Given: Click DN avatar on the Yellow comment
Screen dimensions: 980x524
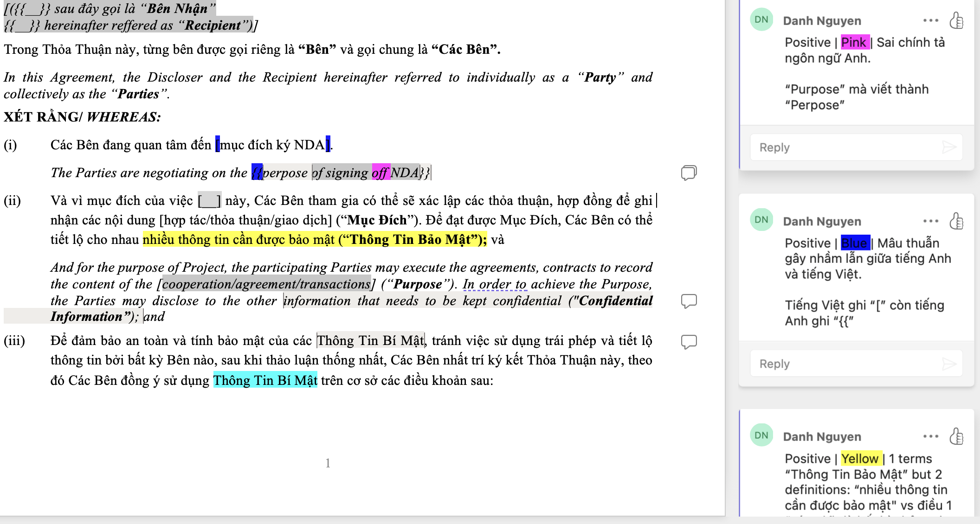Looking at the screenshot, I should tap(761, 435).
